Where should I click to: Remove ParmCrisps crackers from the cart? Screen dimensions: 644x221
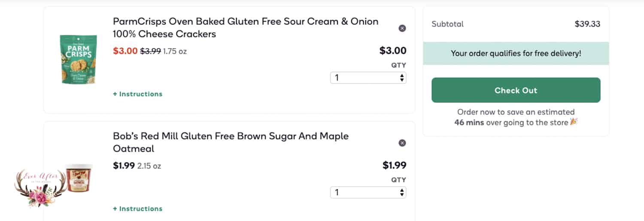pyautogui.click(x=402, y=28)
